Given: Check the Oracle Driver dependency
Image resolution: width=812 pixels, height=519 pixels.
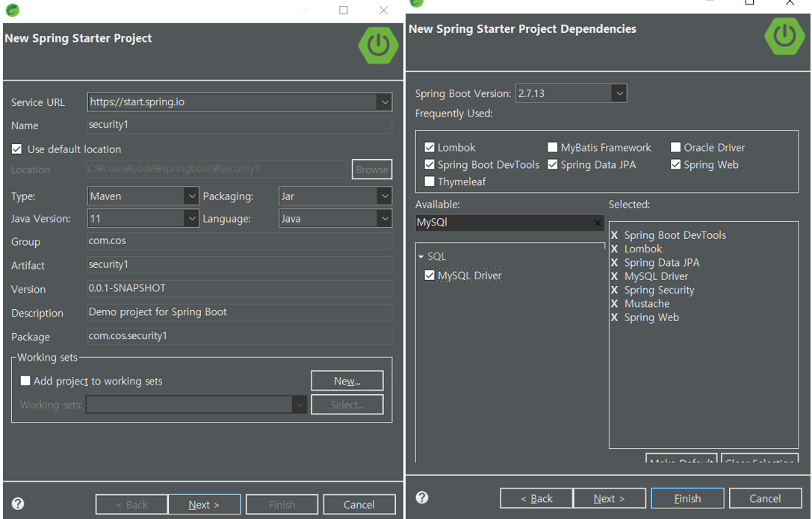Looking at the screenshot, I should [675, 147].
